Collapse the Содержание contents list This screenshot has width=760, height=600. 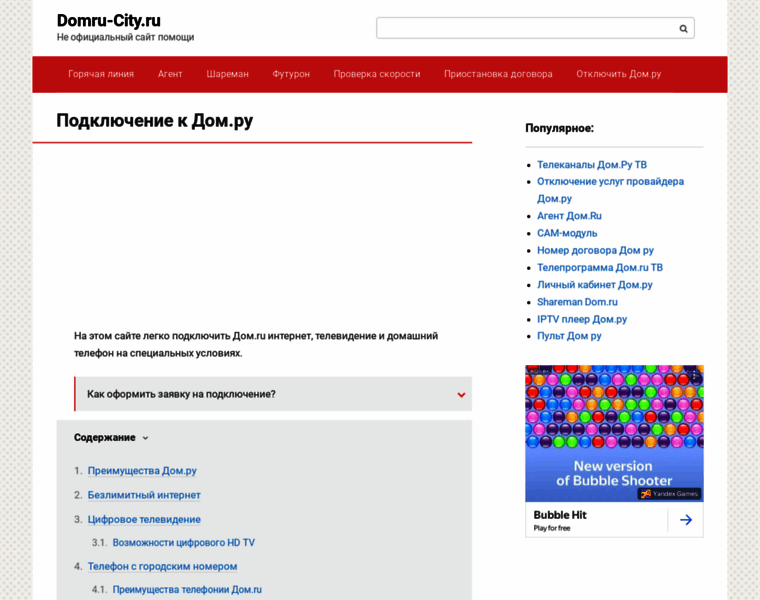tap(145, 438)
